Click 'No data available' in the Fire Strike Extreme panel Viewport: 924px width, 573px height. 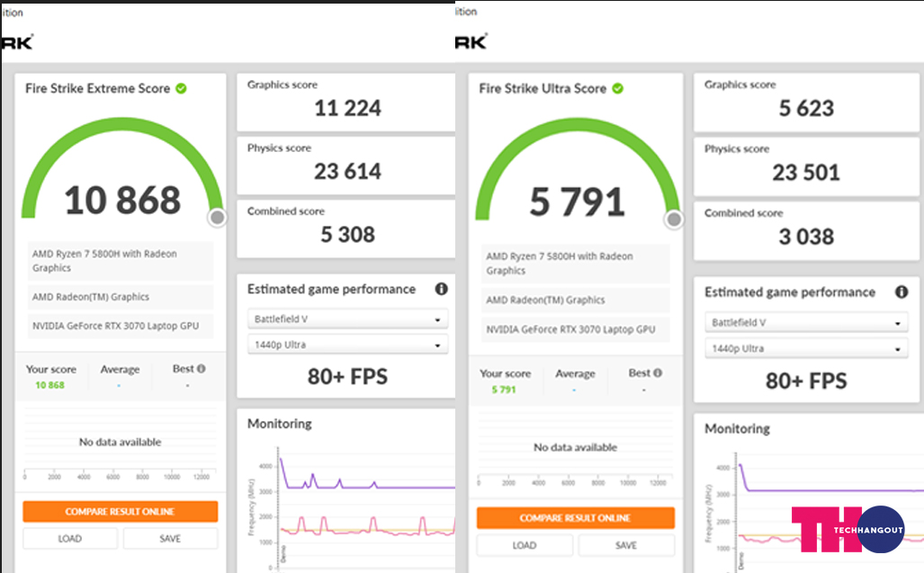pos(121,442)
